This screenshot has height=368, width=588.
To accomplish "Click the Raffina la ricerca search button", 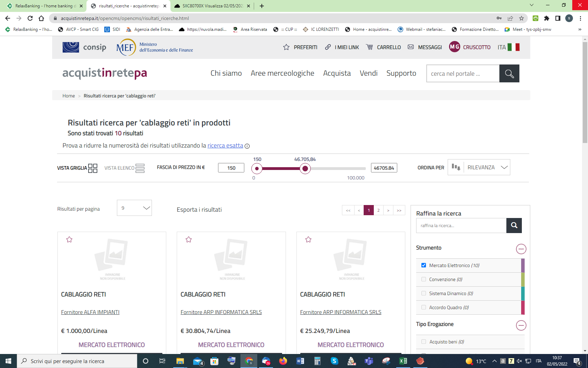I will (514, 225).
